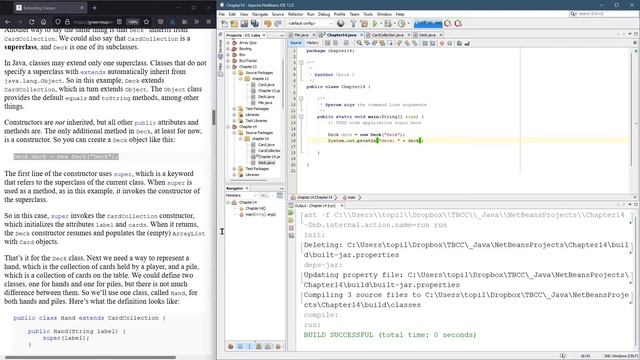Click the main breadcrumb below editor
This screenshot has height=360, width=640.
coord(351,198)
